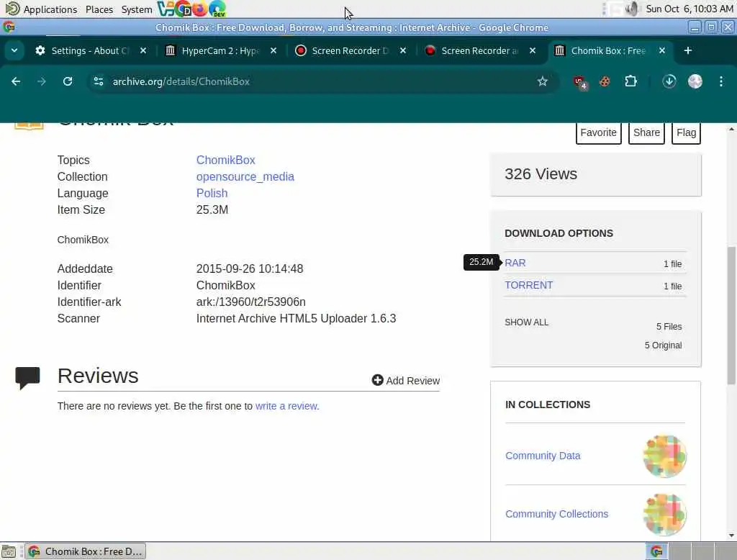Click the Favorite button

[x=598, y=132]
